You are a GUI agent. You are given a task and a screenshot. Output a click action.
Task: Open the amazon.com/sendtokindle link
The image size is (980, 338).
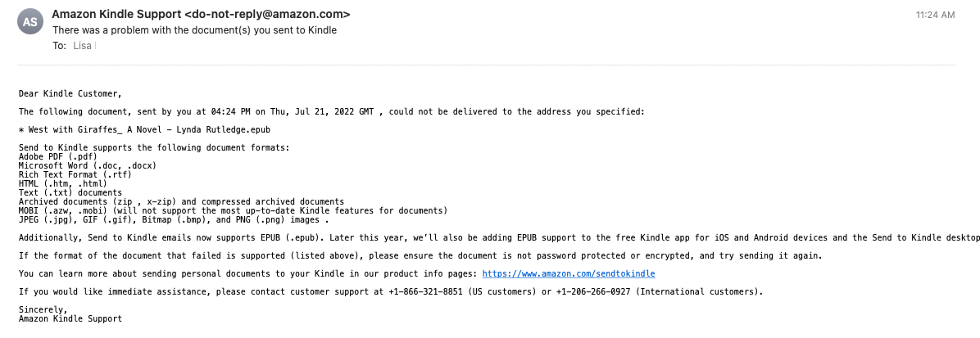tap(568, 273)
